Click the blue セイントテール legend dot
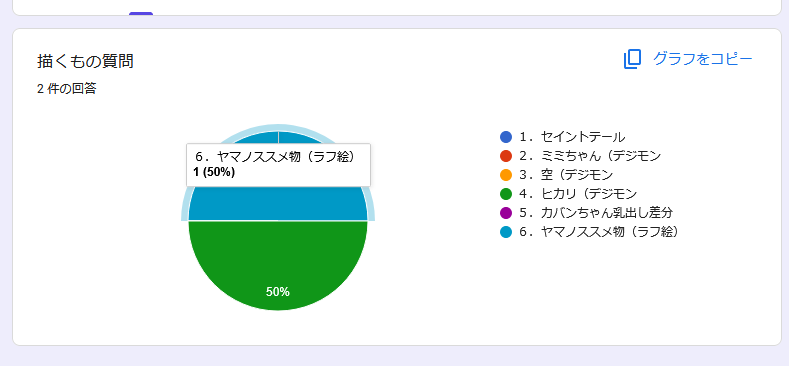The width and height of the screenshot is (789, 366). [x=506, y=136]
